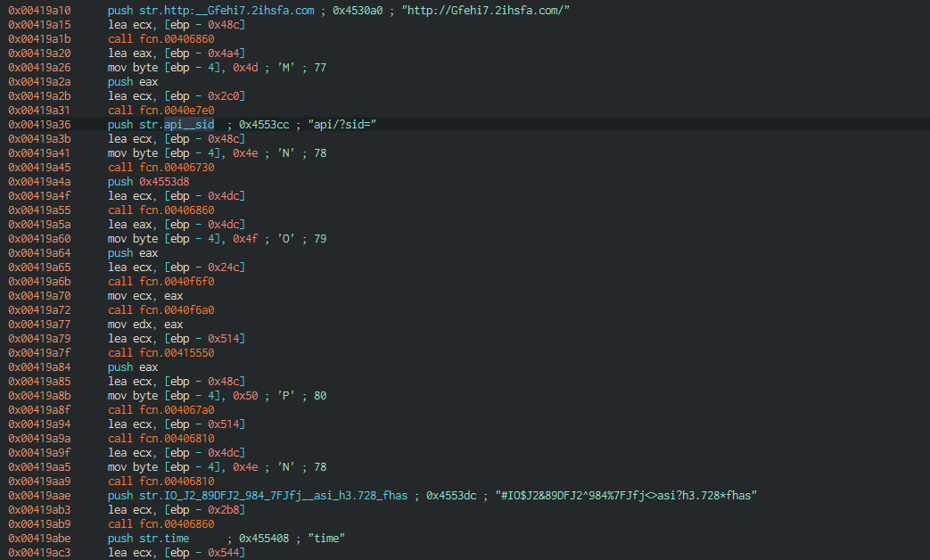Select lea ecx, [ebp - 0x48c] at 0x00419a3b
The height and width of the screenshot is (560, 930).
(x=177, y=138)
